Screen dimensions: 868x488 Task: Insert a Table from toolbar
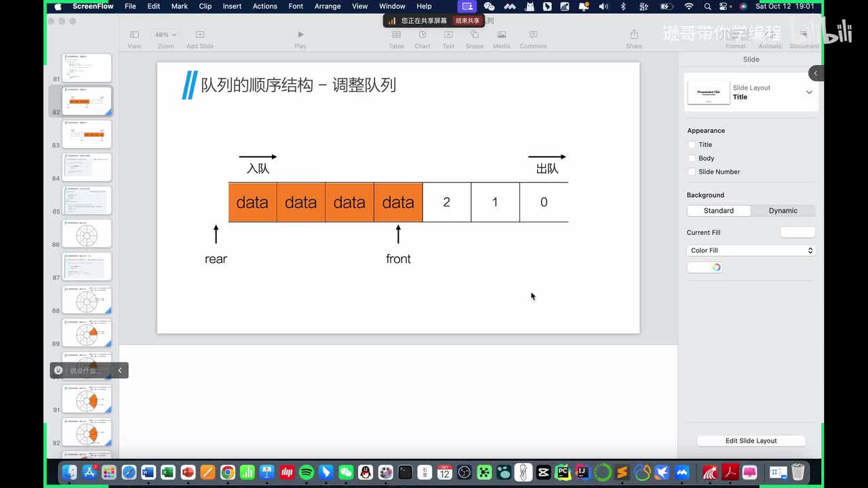tap(397, 39)
